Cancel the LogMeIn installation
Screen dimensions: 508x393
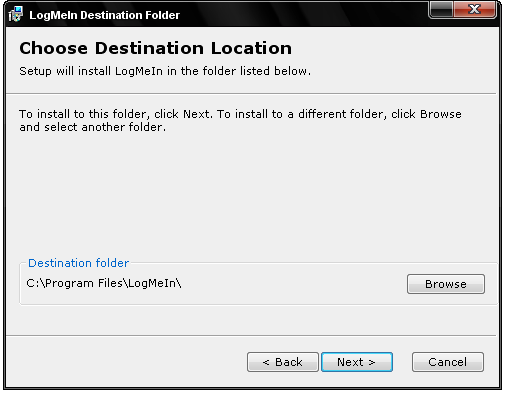point(448,362)
